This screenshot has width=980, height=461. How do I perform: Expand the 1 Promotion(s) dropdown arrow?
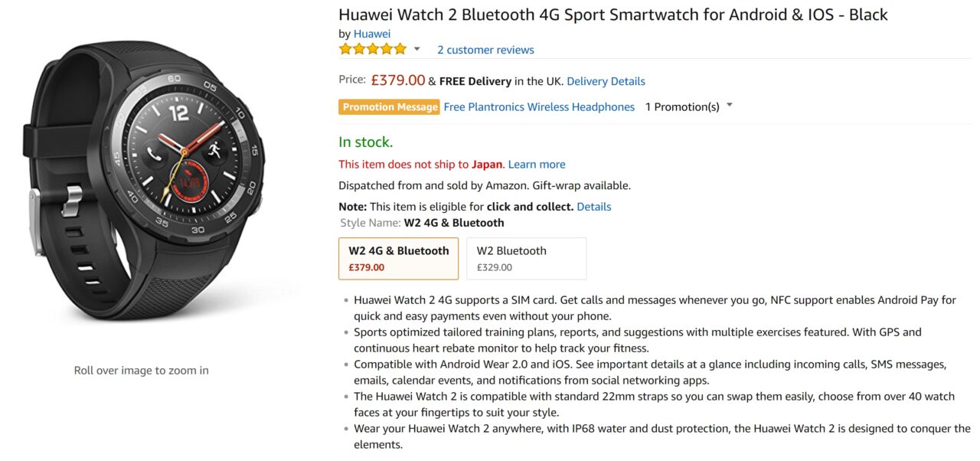[729, 106]
